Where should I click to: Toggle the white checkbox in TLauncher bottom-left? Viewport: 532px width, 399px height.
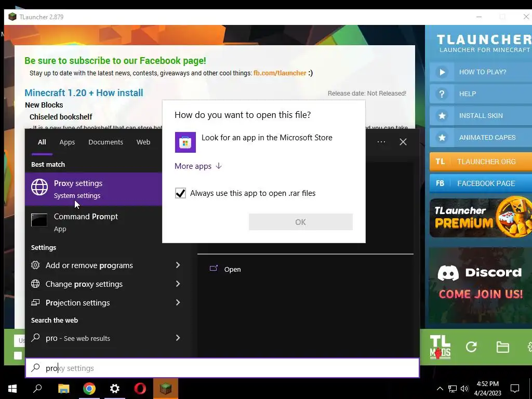(18, 355)
